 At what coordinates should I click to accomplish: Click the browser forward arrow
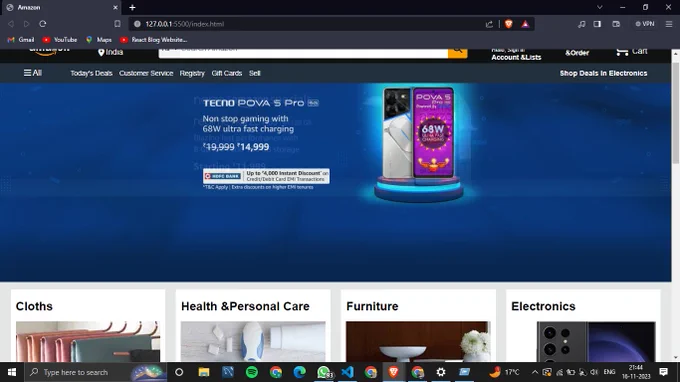click(x=26, y=24)
